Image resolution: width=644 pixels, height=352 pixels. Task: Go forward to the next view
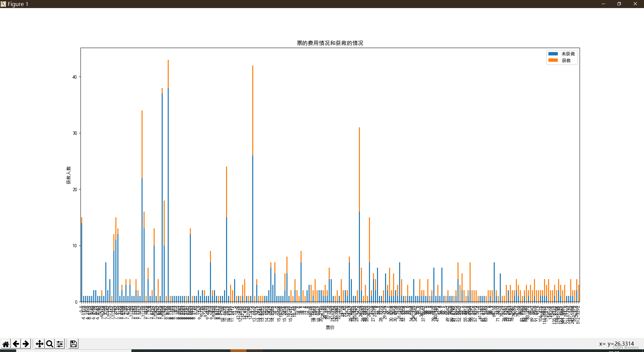(x=26, y=344)
